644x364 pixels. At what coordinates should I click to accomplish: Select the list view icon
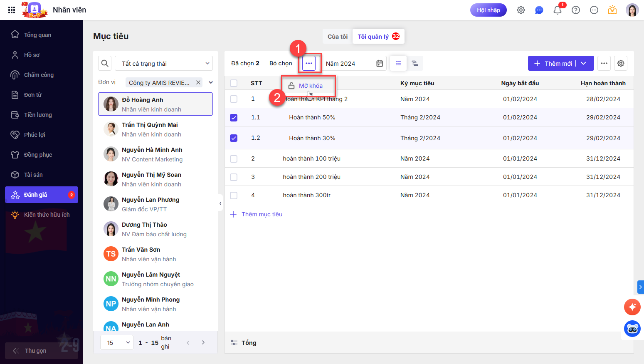398,63
